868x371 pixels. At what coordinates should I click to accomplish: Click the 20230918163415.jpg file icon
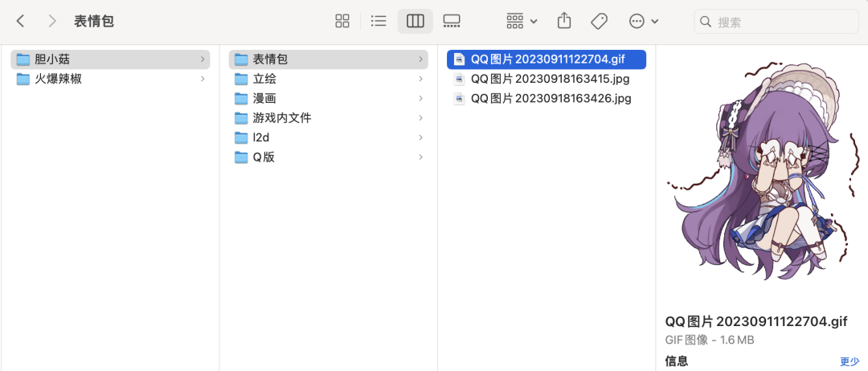[x=459, y=79]
